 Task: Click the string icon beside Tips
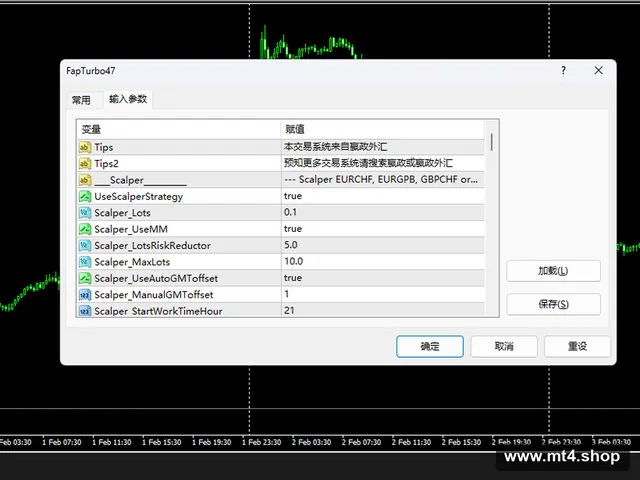84,147
